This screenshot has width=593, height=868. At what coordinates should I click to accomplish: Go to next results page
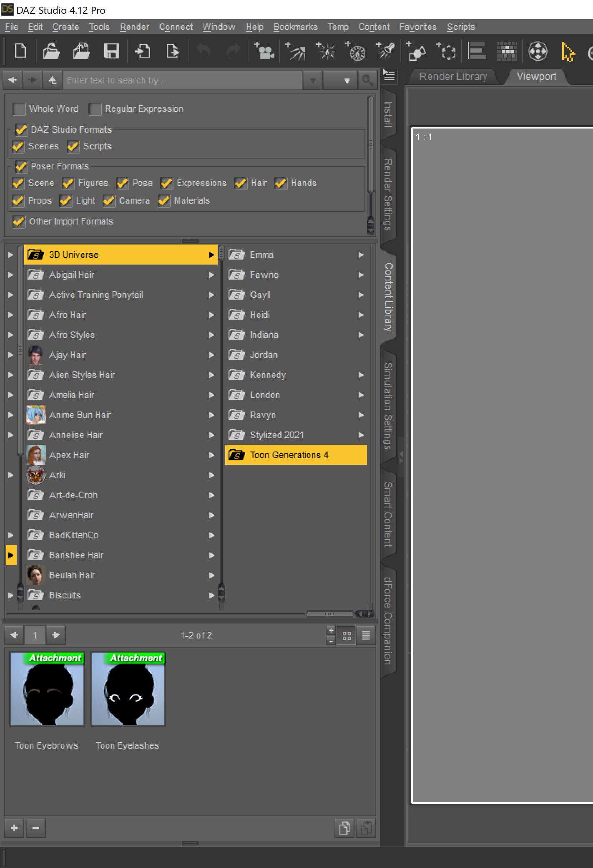point(56,635)
